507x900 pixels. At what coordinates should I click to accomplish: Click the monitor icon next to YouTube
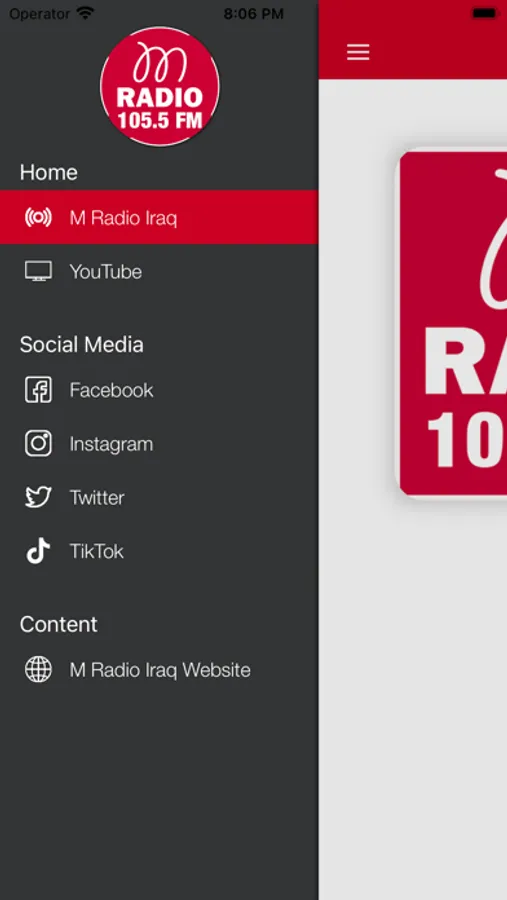[x=38, y=271]
